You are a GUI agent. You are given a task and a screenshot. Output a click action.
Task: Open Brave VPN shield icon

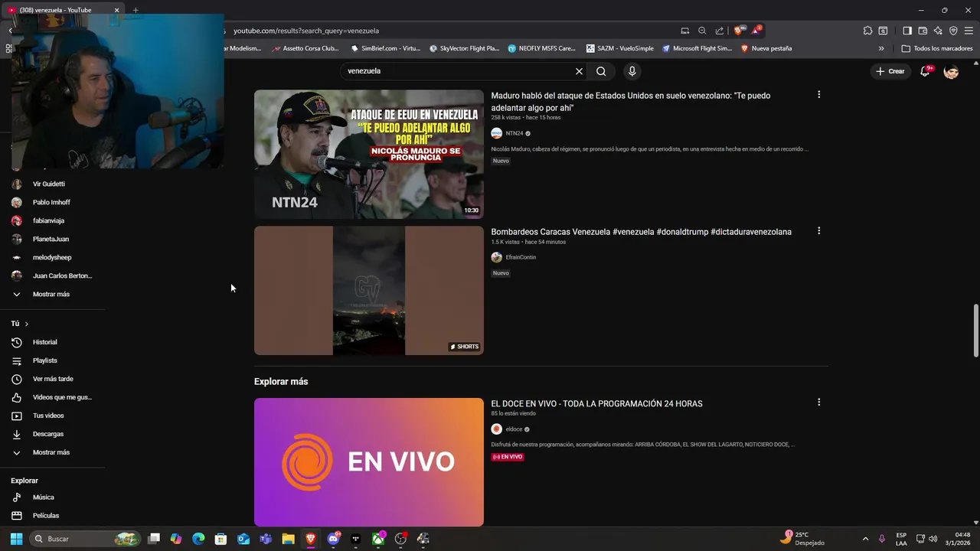coord(953,31)
